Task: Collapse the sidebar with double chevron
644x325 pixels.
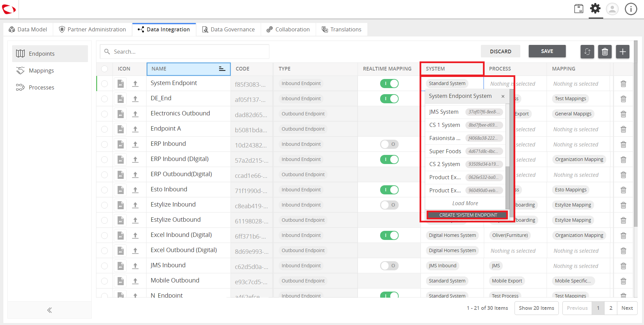Action: tap(50, 310)
